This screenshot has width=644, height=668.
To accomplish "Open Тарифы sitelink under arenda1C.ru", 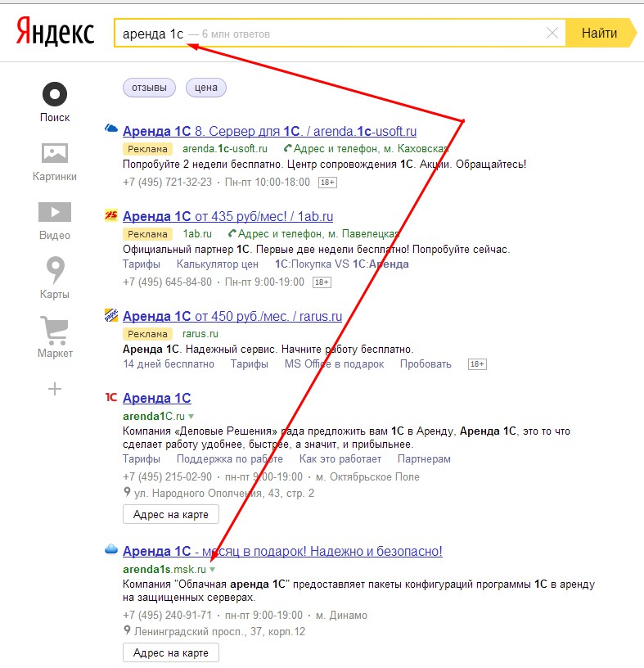I will [142, 458].
